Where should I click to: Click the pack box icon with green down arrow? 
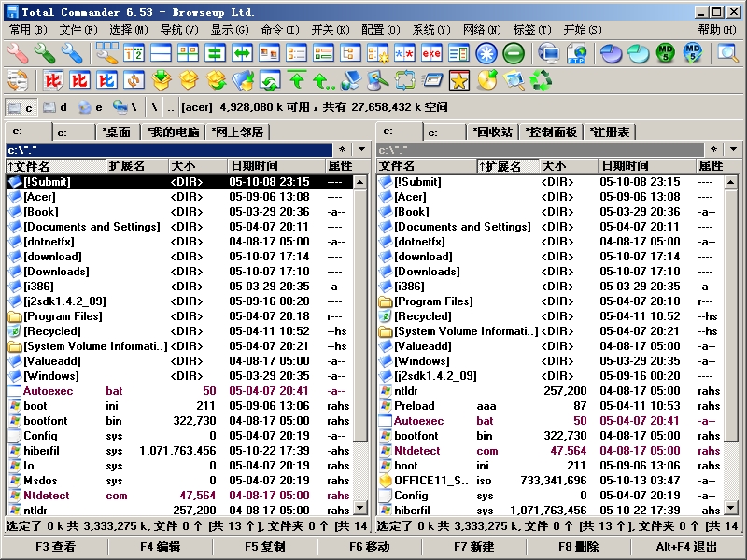161,80
